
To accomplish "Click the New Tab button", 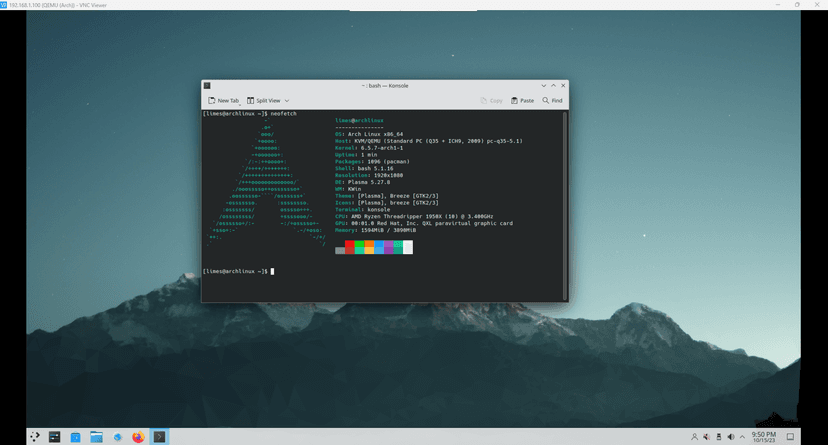I will 224,101.
